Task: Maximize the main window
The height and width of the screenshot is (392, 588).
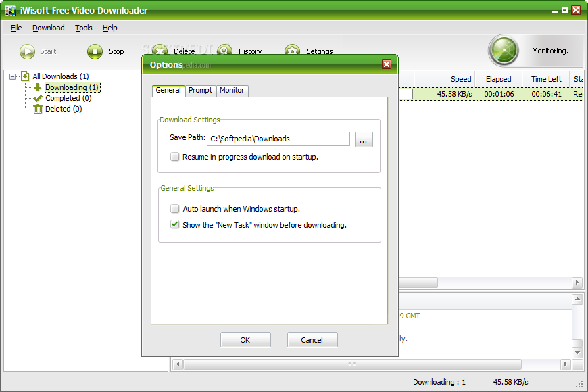Action: (x=564, y=11)
